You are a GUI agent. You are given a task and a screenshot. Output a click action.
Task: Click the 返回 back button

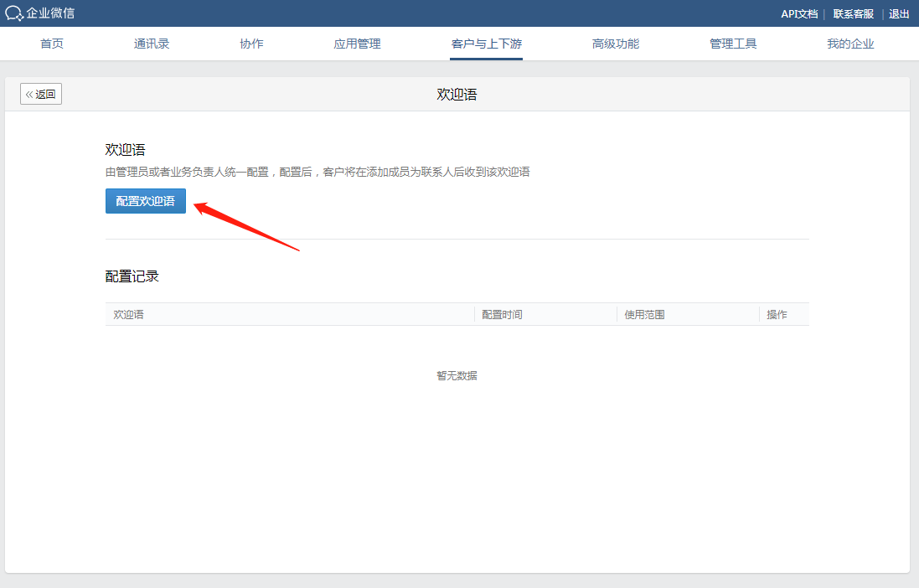pos(41,94)
